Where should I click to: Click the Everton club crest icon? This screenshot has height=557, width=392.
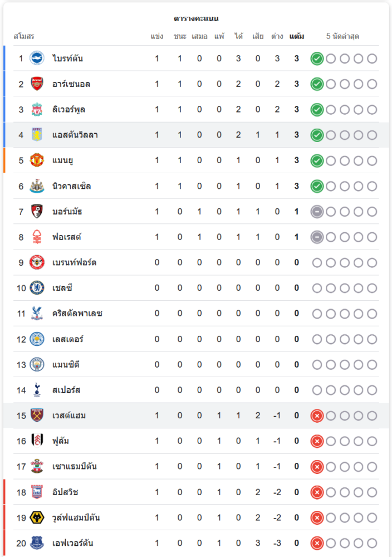click(x=37, y=543)
